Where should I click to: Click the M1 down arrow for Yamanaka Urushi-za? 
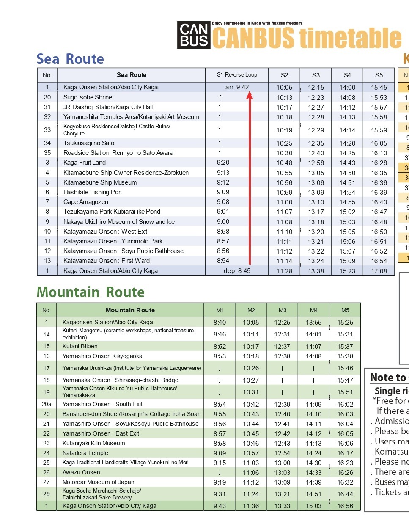(220, 368)
